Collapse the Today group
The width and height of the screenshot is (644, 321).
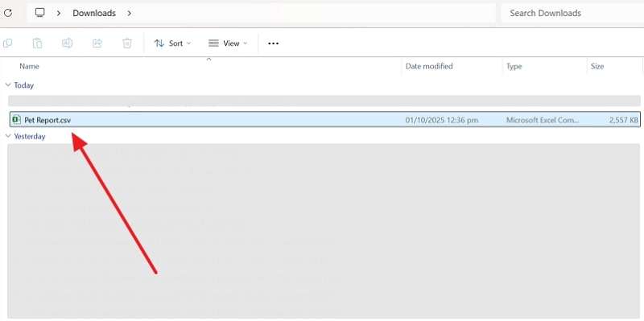[x=7, y=85]
